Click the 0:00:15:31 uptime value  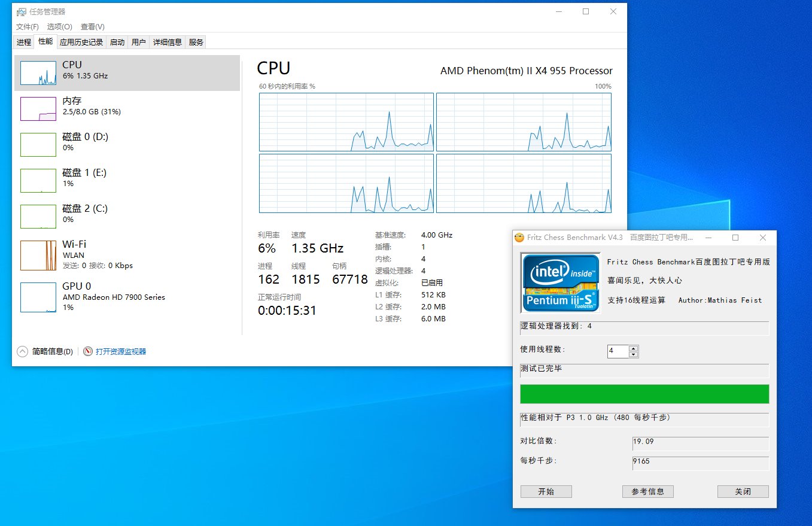click(287, 311)
